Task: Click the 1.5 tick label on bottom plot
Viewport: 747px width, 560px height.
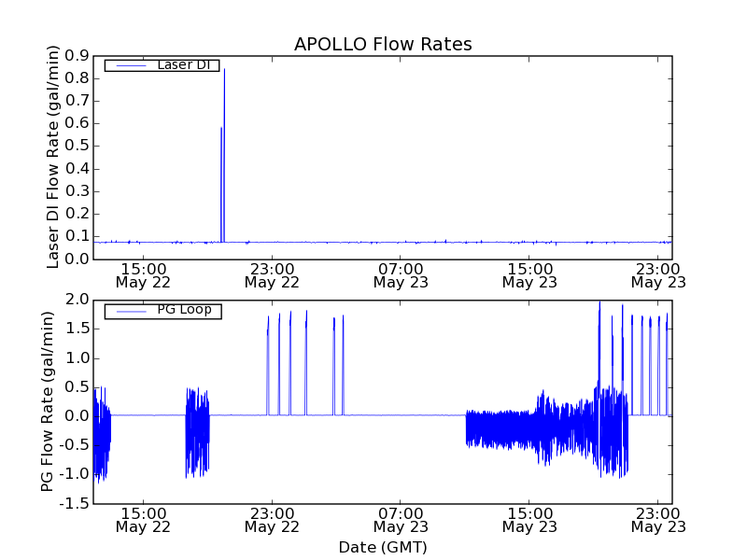Action: [78, 329]
